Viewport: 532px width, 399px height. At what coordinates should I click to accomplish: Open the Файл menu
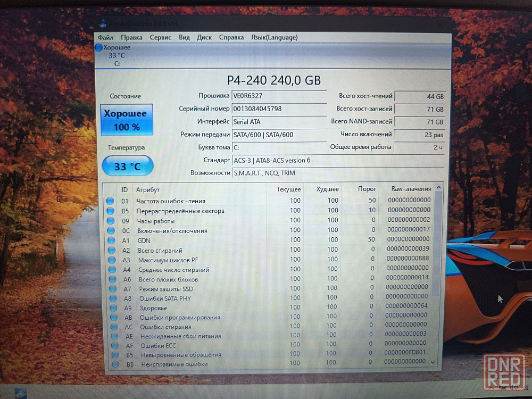click(x=105, y=37)
